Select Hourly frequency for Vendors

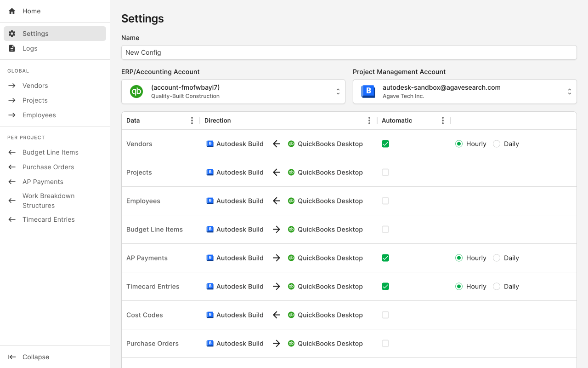click(x=459, y=144)
